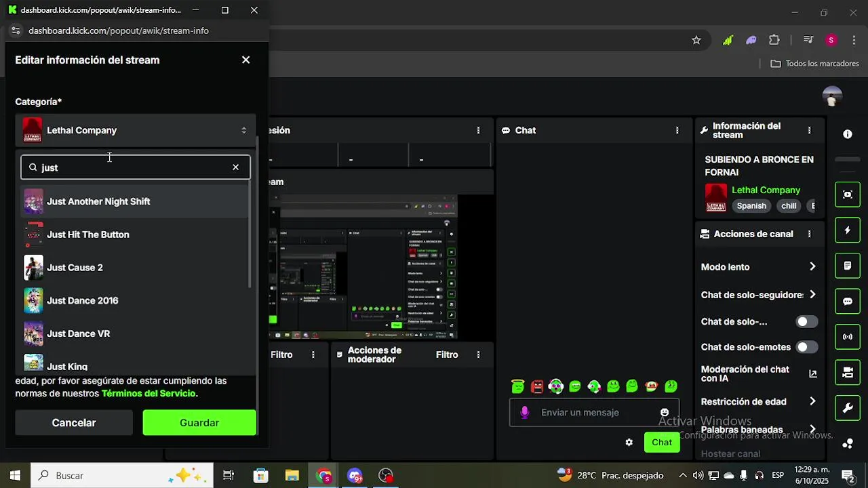Screen dimensions: 868x488
Task: Insert the angry red emote
Action: pyautogui.click(x=537, y=386)
